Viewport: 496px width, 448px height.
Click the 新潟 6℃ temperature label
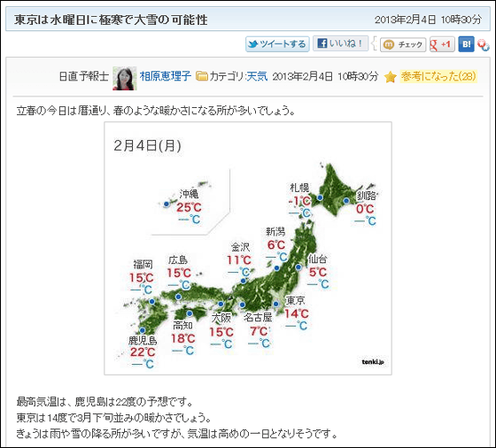click(276, 245)
